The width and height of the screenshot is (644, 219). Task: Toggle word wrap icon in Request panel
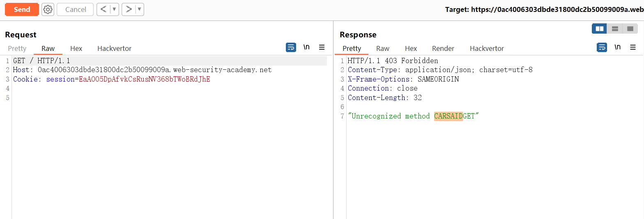coord(291,48)
